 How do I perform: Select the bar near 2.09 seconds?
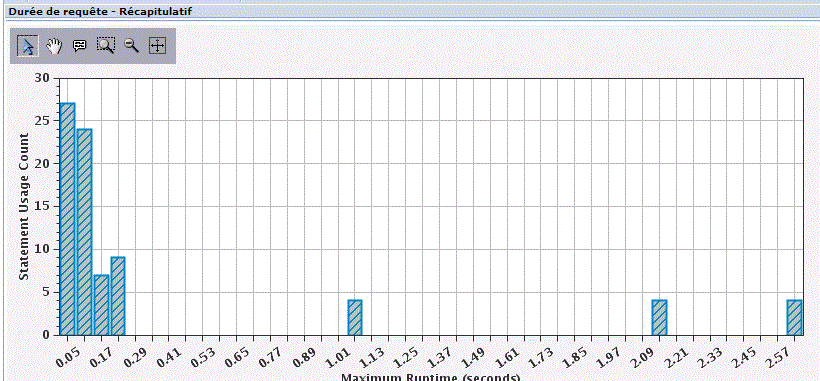tap(659, 317)
